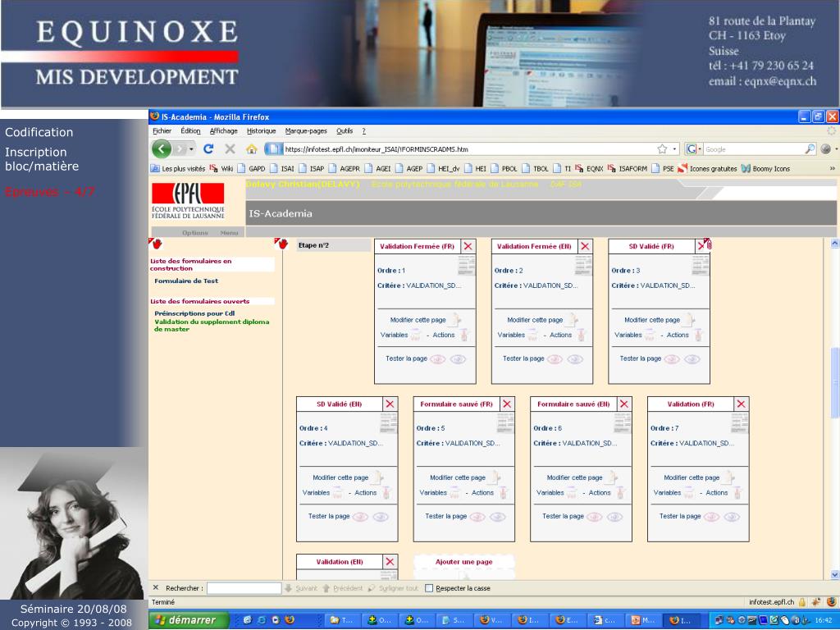Click the magnifier in the Google search box

click(x=810, y=149)
